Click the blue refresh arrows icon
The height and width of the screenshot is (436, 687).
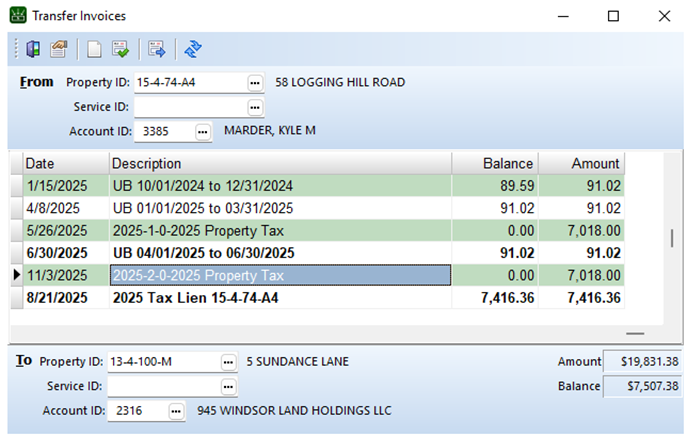[x=193, y=48]
